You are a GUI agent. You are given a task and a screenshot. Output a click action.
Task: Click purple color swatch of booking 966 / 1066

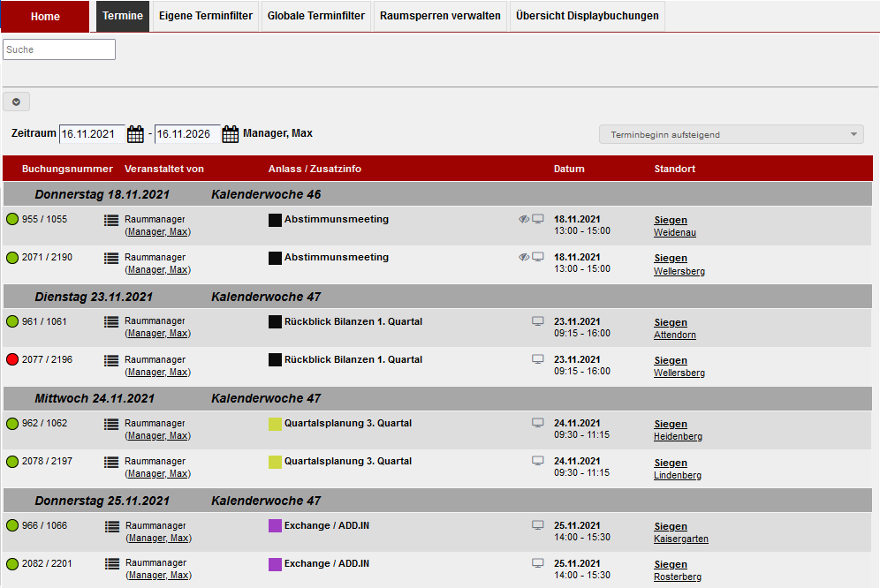275,525
